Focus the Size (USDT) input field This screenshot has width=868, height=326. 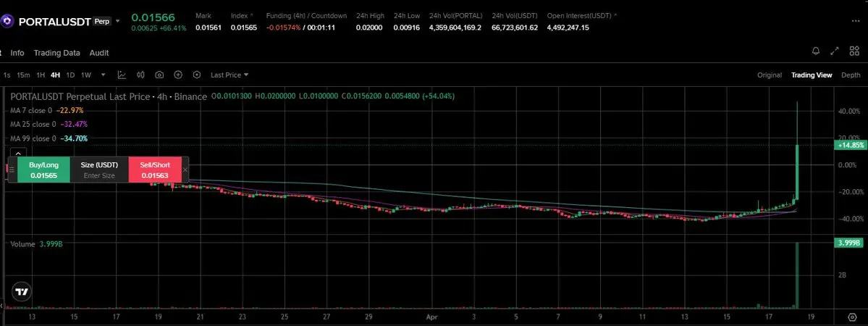[99, 170]
